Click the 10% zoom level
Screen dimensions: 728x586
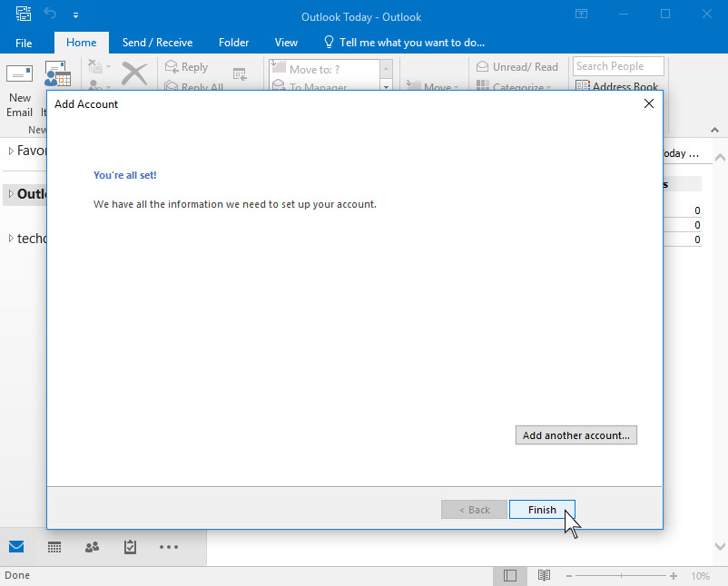(x=700, y=576)
